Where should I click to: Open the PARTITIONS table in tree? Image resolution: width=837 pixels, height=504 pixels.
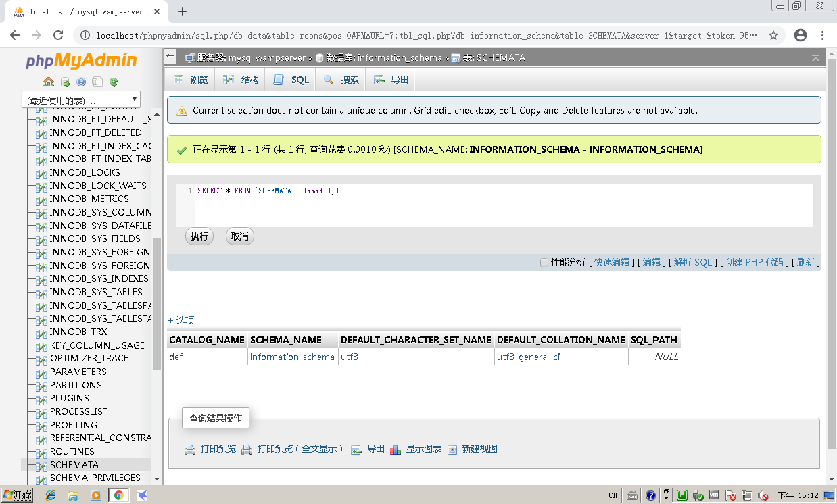[76, 385]
